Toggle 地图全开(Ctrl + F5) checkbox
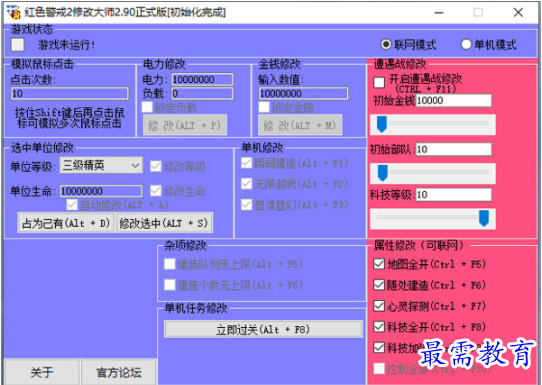 click(x=379, y=264)
